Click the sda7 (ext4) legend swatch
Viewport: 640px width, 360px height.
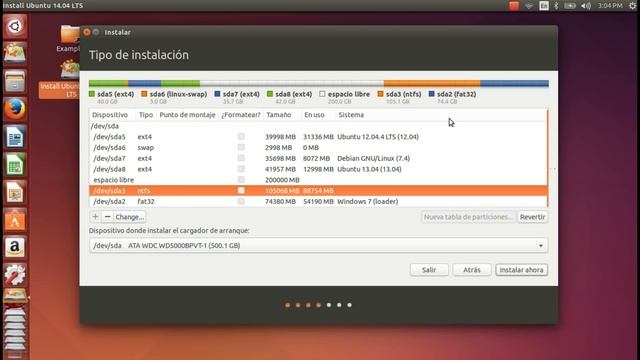coord(217,94)
